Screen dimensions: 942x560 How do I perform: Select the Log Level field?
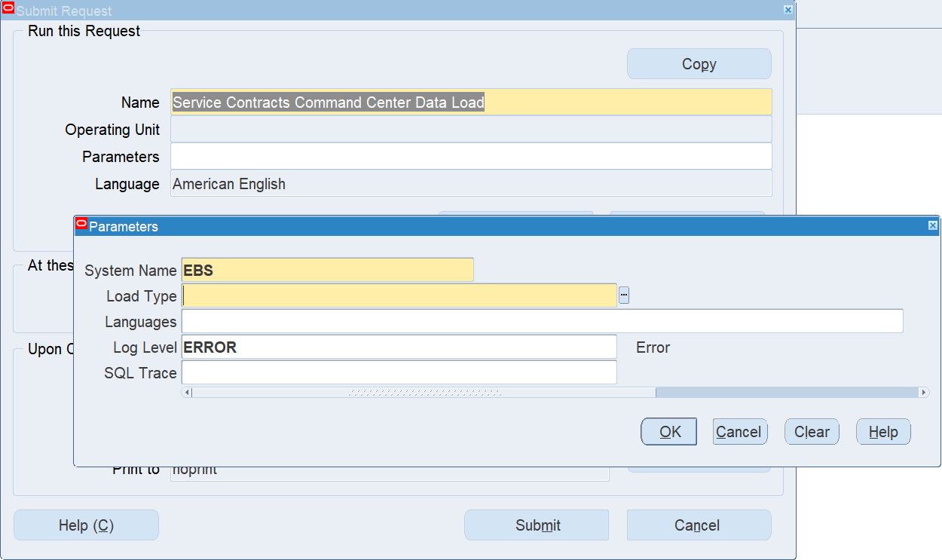pos(399,347)
